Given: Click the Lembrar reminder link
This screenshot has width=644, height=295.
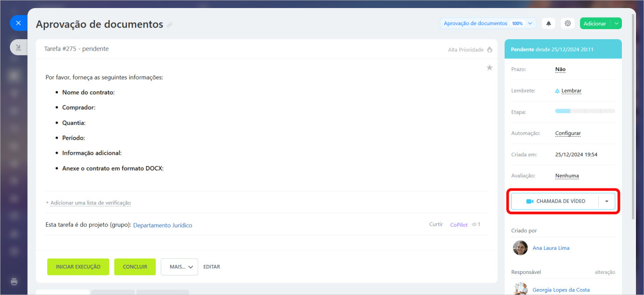Looking at the screenshot, I should pos(571,91).
